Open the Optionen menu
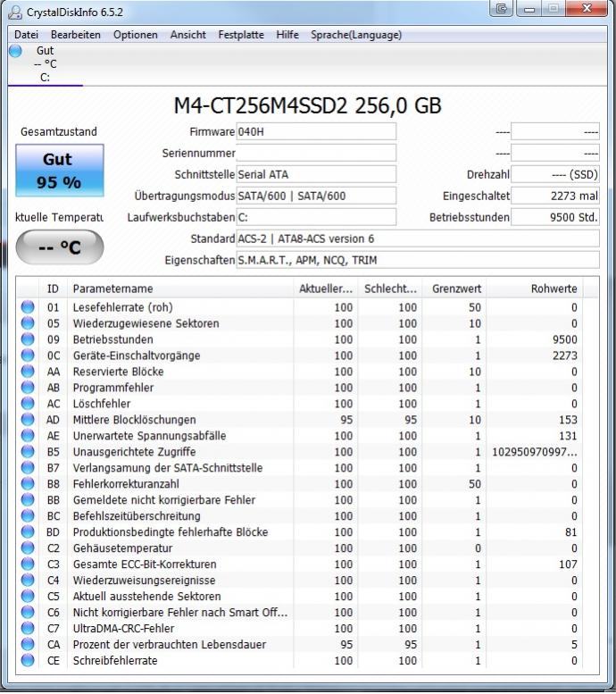This screenshot has width=616, height=694. click(136, 35)
